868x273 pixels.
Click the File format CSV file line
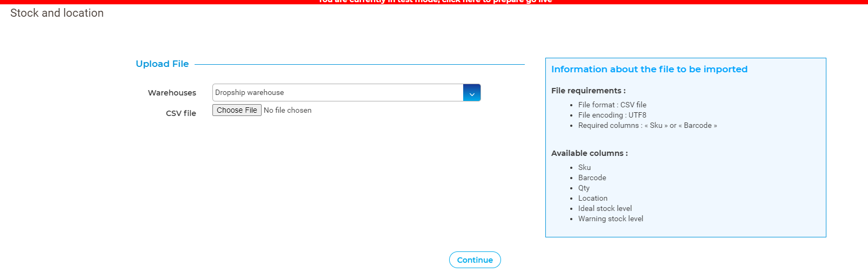[612, 105]
